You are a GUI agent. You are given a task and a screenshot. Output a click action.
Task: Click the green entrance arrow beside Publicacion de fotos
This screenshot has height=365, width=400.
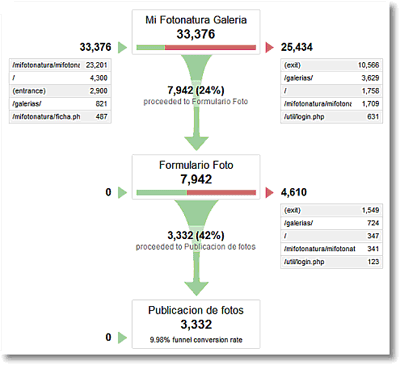coord(123,337)
